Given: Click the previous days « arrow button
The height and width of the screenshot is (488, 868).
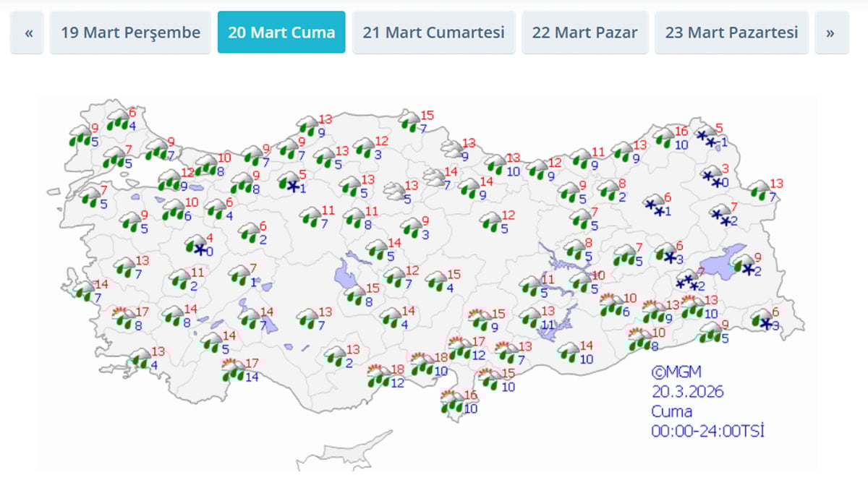Looking at the screenshot, I should click(x=29, y=33).
